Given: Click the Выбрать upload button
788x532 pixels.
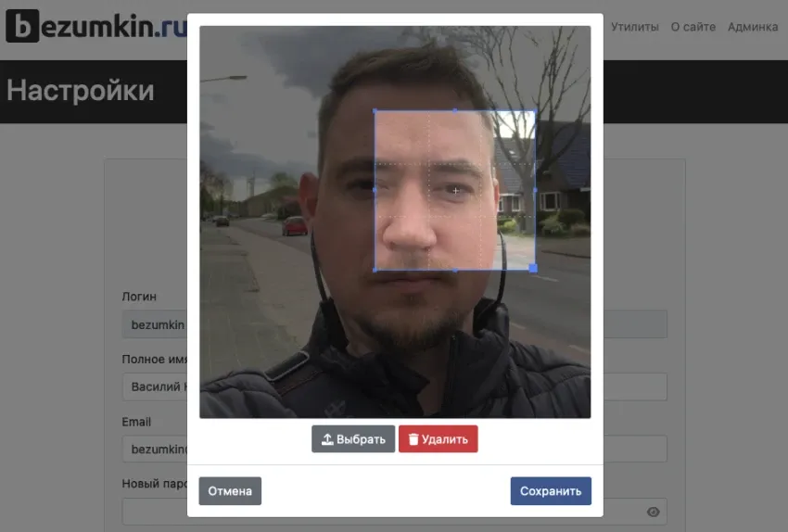Looking at the screenshot, I should [353, 439].
